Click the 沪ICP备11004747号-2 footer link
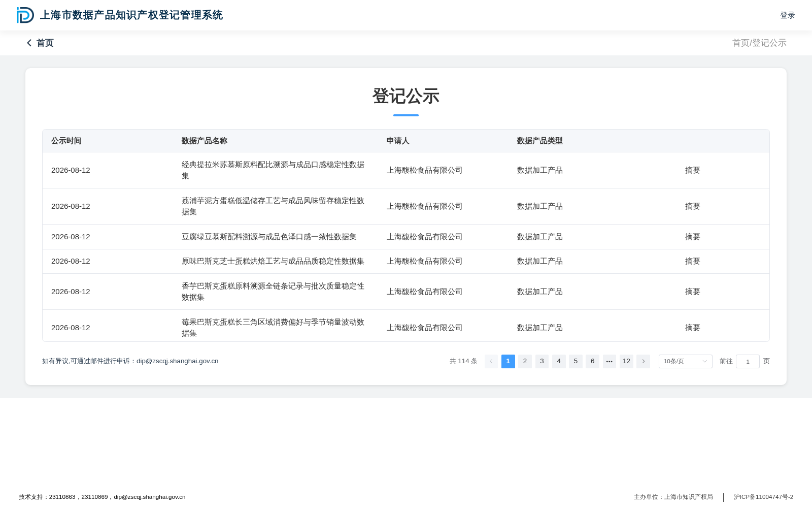The image size is (812, 508). (x=763, y=497)
